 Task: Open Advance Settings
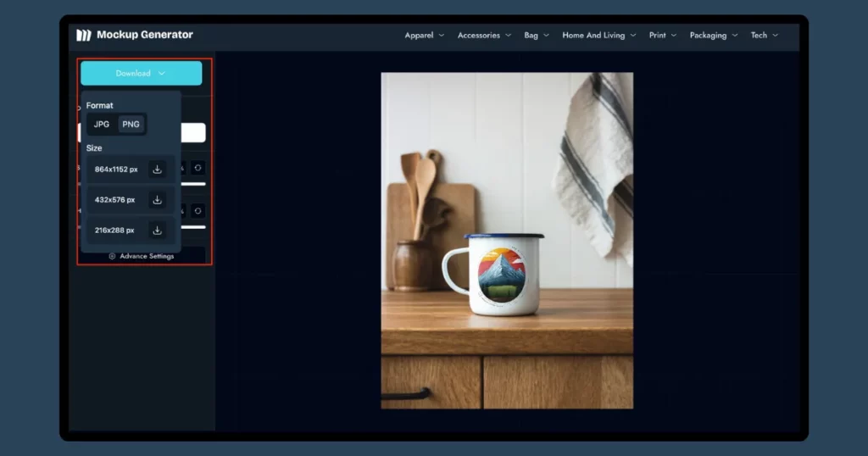point(142,256)
